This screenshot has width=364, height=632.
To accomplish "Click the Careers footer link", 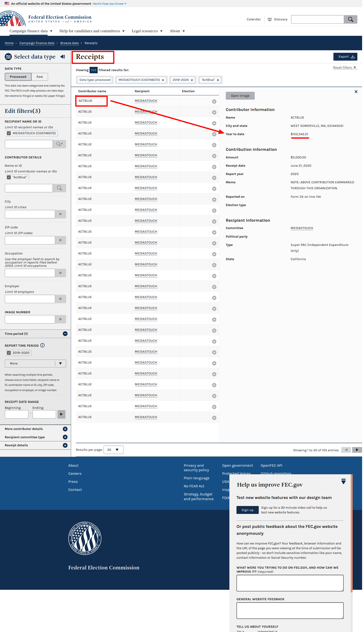I will (x=75, y=473).
